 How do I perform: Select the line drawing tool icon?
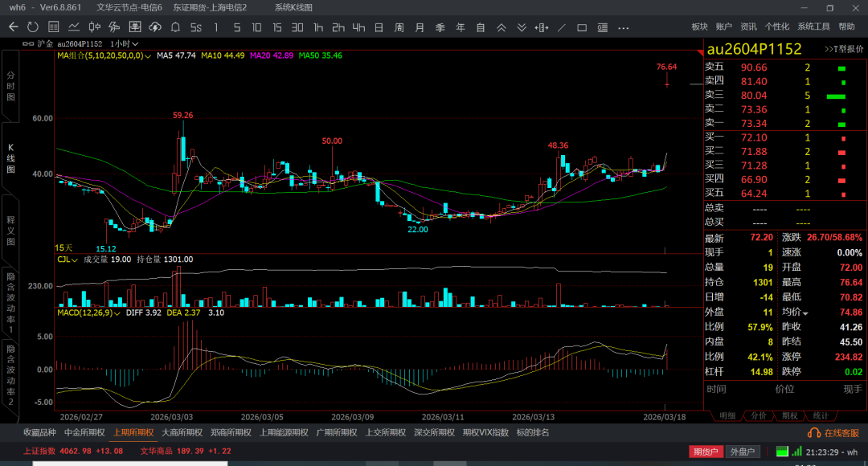561,27
